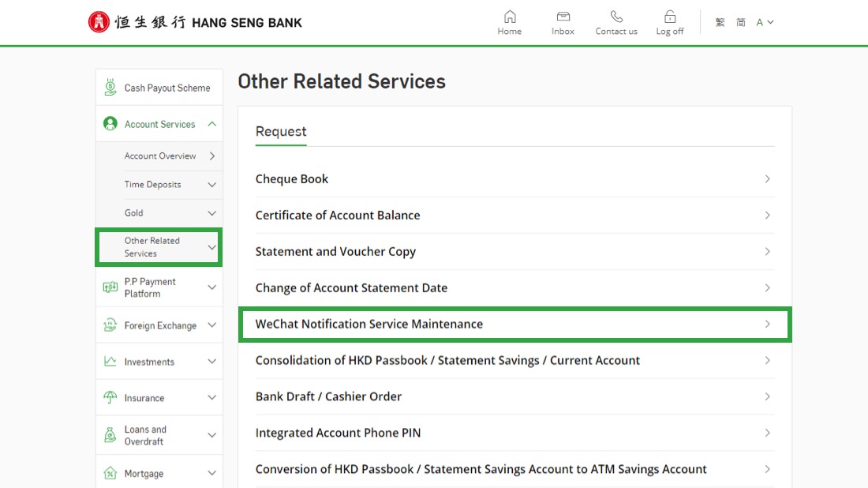This screenshot has height=488, width=868.
Task: Click arrow on WeChat Notification row
Action: (767, 324)
